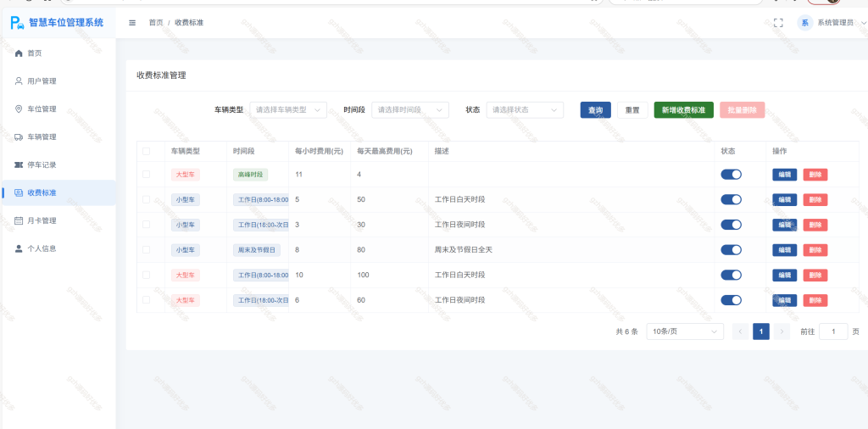This screenshot has width=868, height=429.
Task: Click the 新增收费标准 button
Action: pos(684,110)
